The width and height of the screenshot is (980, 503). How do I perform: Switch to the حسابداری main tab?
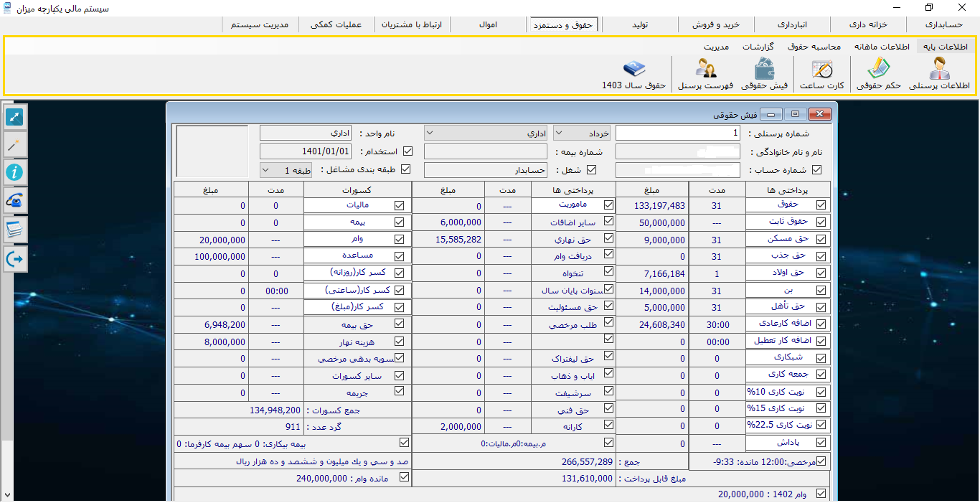[942, 24]
